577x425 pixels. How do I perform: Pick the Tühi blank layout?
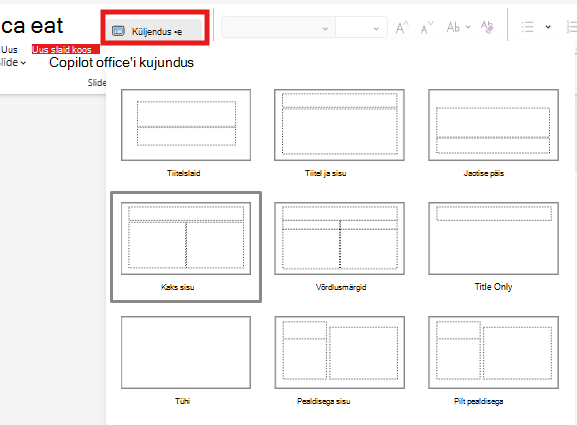tap(186, 352)
